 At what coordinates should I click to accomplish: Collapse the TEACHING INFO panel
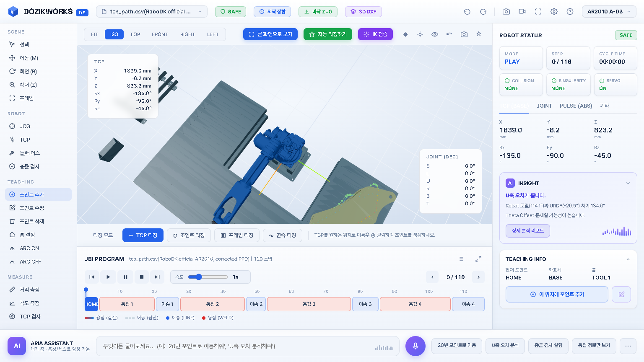(628, 259)
